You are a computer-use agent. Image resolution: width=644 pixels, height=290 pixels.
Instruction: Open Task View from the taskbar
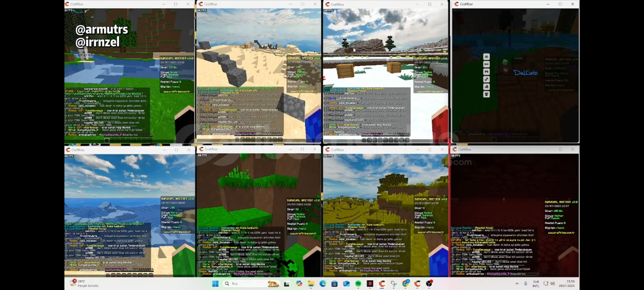click(x=287, y=284)
